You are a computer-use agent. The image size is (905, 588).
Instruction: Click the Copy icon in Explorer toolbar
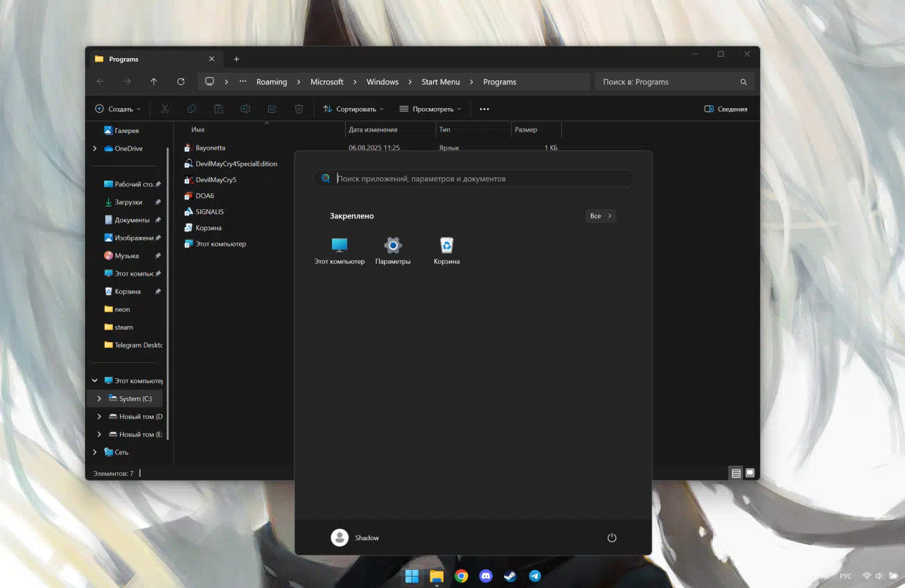[x=192, y=109]
